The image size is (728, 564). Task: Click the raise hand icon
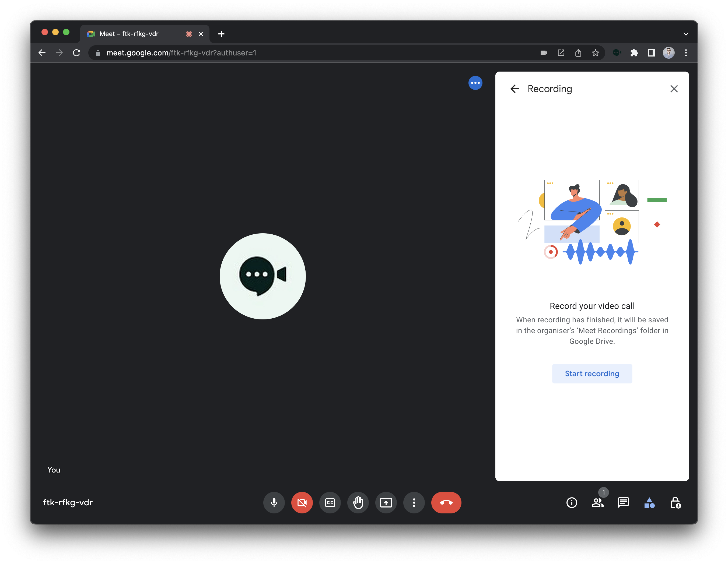point(358,503)
